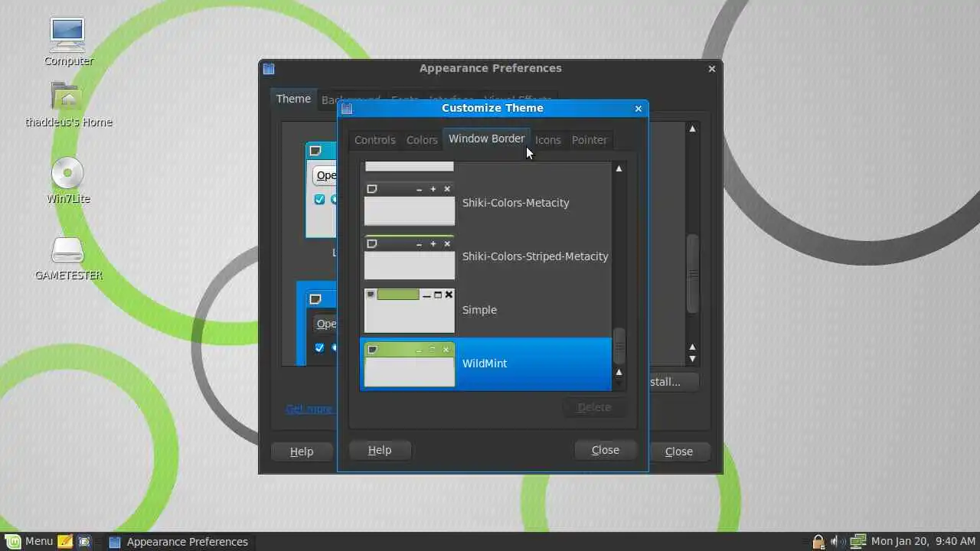Open the Win7Lite disc icon
The width and height of the screenshot is (980, 551).
coord(68,173)
